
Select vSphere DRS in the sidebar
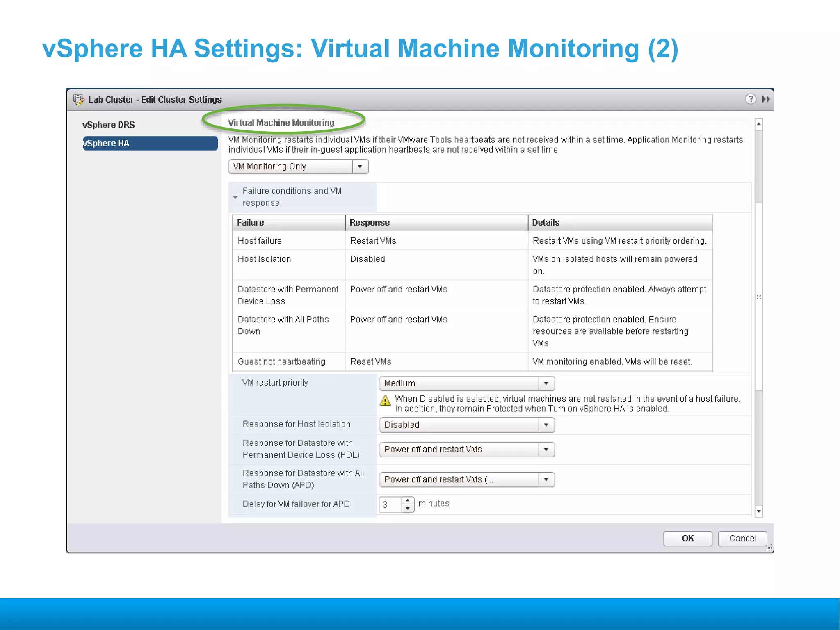click(109, 125)
